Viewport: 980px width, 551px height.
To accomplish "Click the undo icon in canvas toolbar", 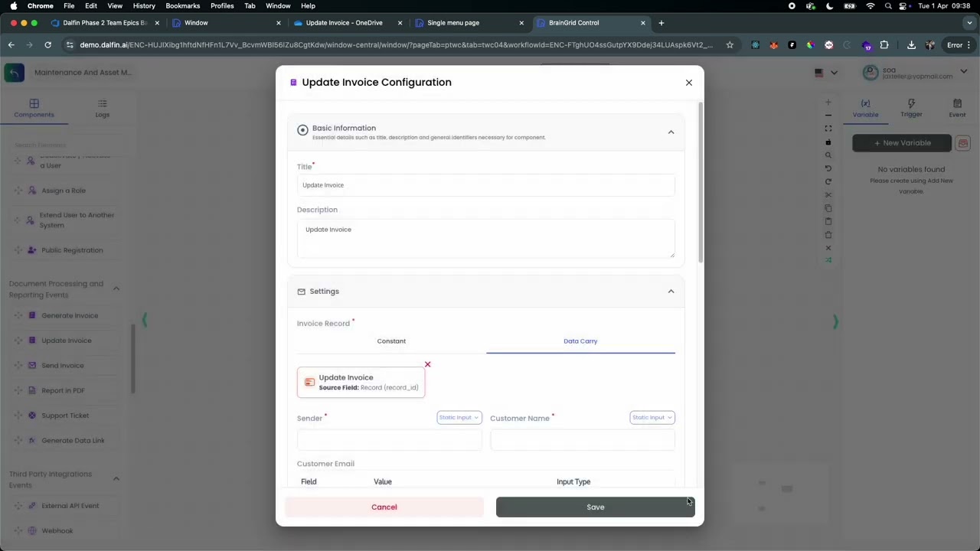I will pyautogui.click(x=828, y=168).
